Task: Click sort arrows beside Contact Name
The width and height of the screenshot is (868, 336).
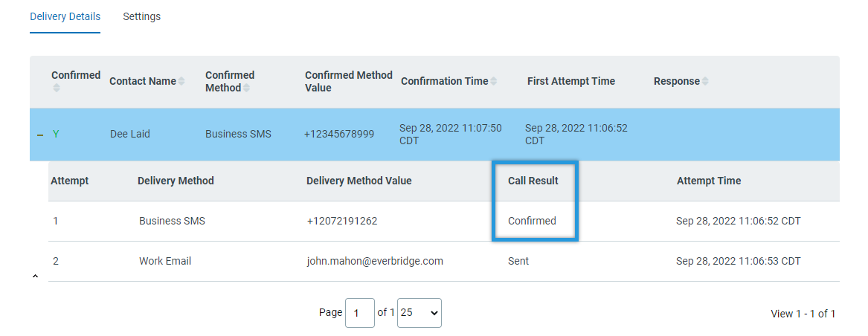Action: tap(181, 81)
